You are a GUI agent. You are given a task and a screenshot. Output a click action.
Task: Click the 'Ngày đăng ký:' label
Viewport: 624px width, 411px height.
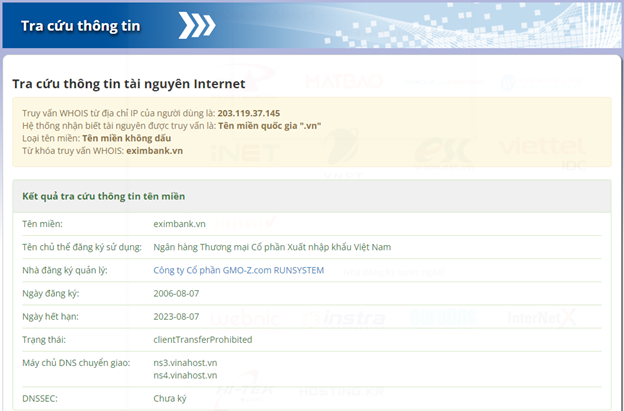(51, 294)
